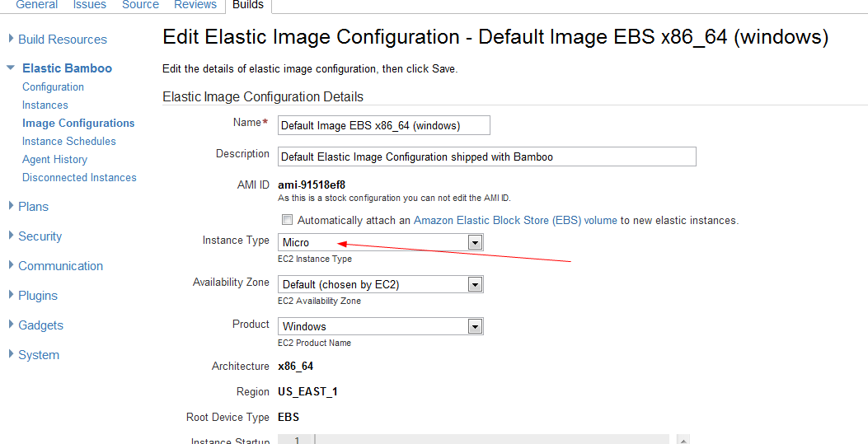This screenshot has height=444, width=868.
Task: Open Amazon Elastic Block Store link
Action: point(515,221)
